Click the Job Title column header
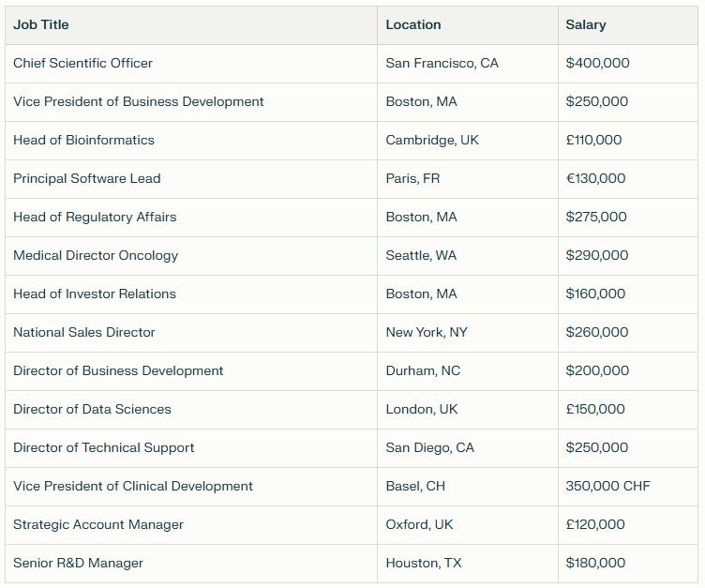 tap(41, 24)
